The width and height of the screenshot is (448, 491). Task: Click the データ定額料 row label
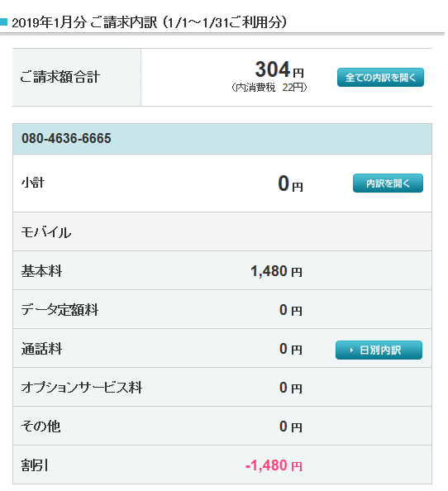(60, 310)
